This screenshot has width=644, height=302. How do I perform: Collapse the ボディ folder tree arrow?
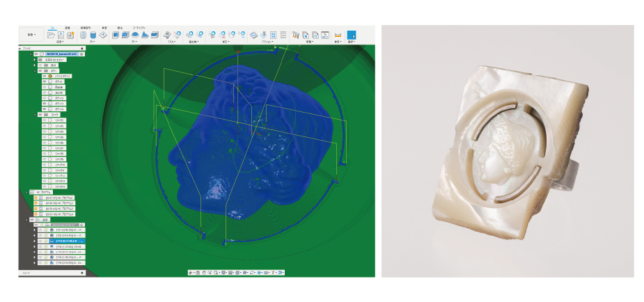[x=35, y=71]
